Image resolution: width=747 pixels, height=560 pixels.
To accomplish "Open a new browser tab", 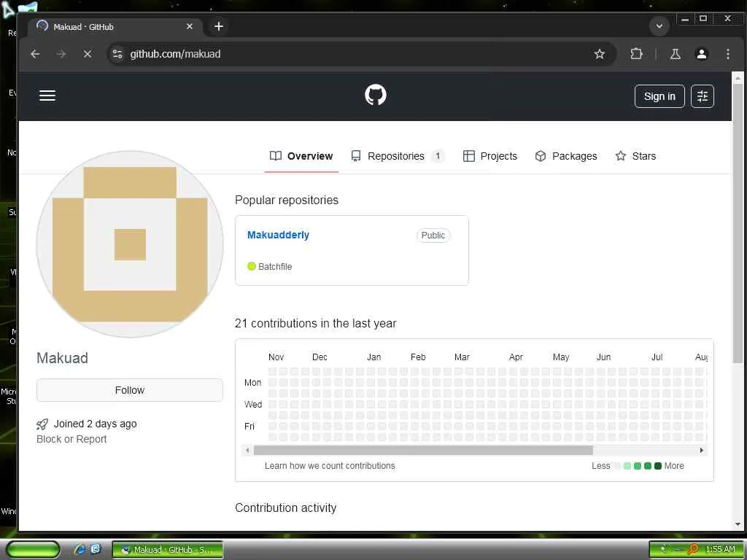I will coord(219,27).
